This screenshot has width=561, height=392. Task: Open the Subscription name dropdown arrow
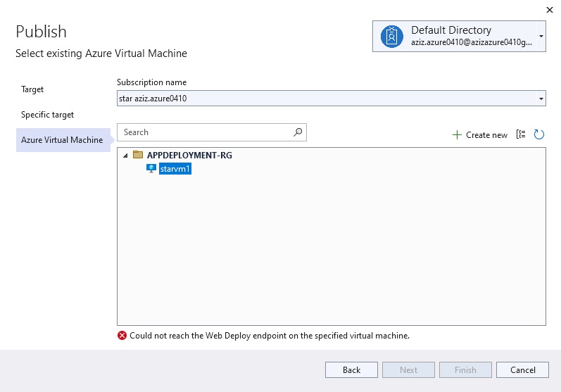click(541, 99)
